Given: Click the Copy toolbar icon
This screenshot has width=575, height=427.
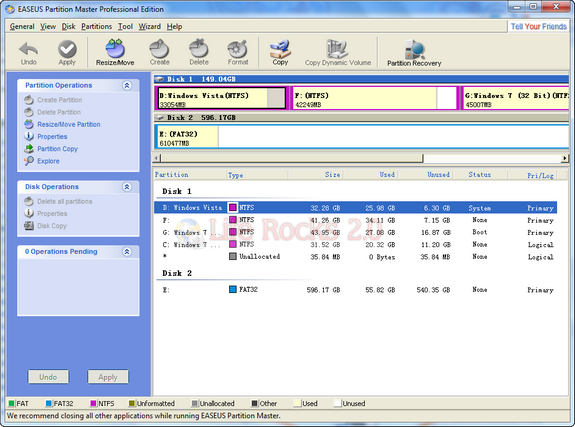Looking at the screenshot, I should [x=280, y=52].
